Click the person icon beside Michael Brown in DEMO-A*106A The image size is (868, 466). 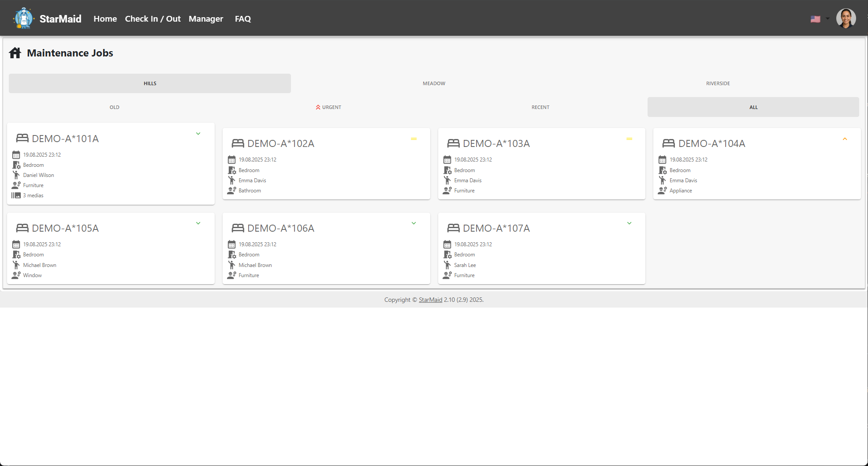pos(232,265)
